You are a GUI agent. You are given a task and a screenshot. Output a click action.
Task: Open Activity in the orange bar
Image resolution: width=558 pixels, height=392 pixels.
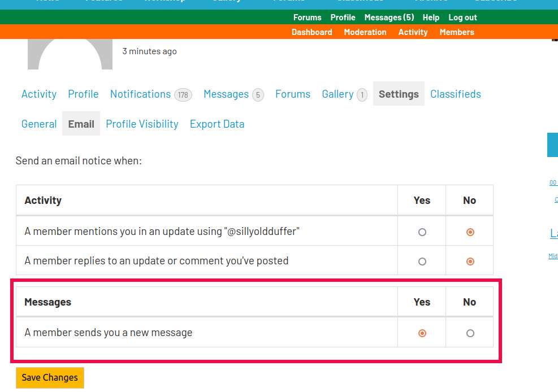click(x=413, y=32)
